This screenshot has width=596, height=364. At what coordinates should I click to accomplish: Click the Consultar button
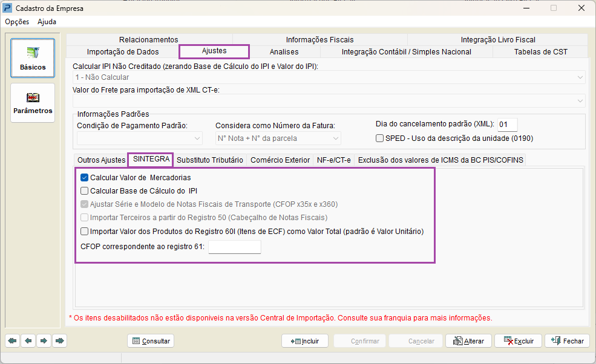(151, 341)
